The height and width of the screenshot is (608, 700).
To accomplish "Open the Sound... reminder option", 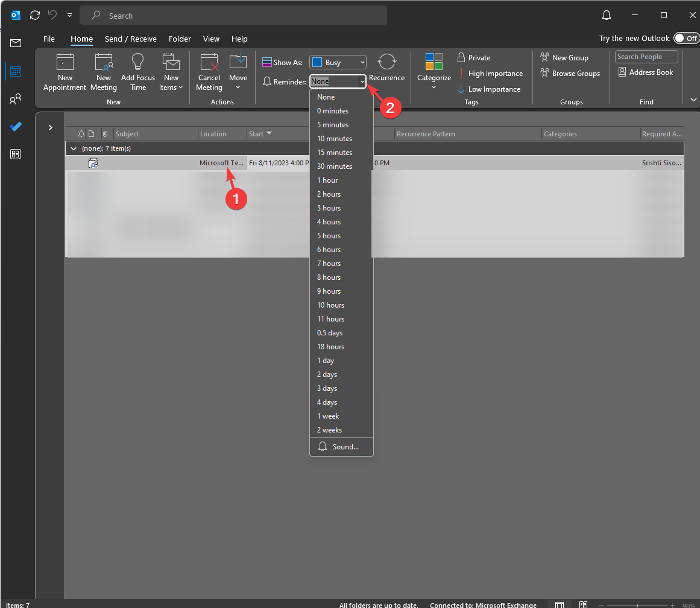I will [341, 447].
